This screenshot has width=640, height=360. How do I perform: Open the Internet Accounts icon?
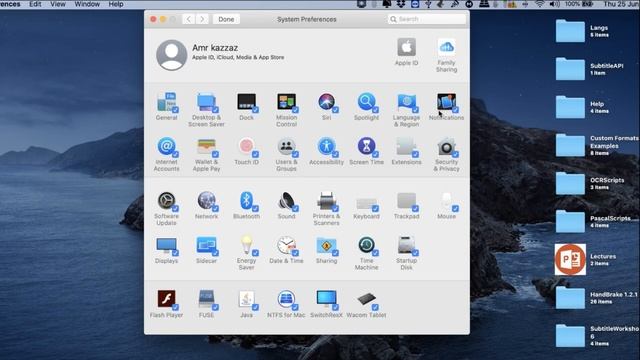click(167, 147)
